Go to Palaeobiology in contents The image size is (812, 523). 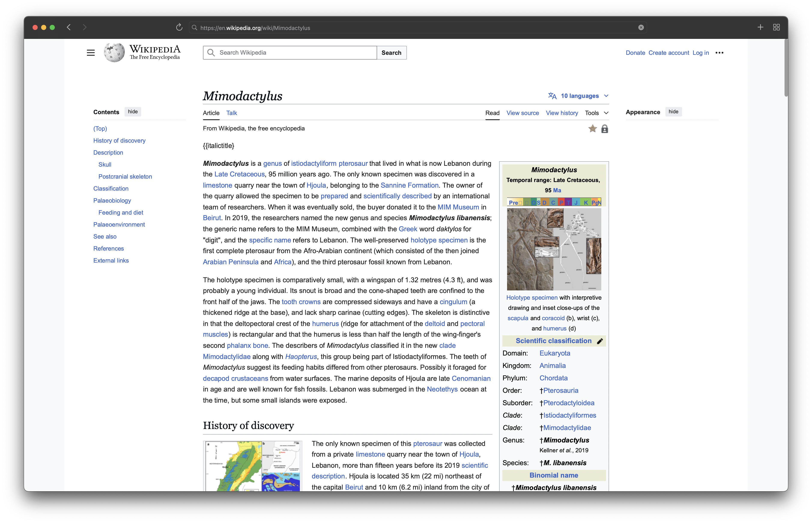[112, 201]
